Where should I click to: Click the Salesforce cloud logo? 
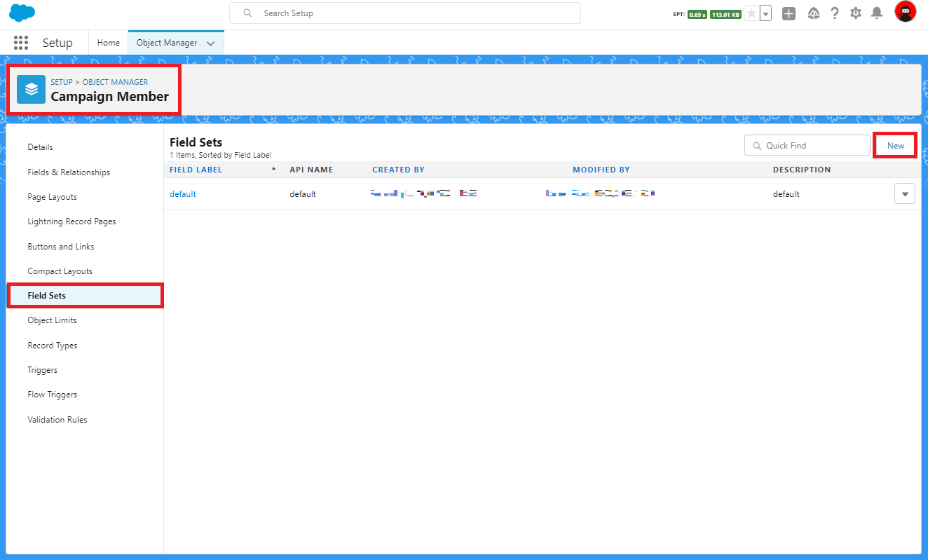click(20, 12)
